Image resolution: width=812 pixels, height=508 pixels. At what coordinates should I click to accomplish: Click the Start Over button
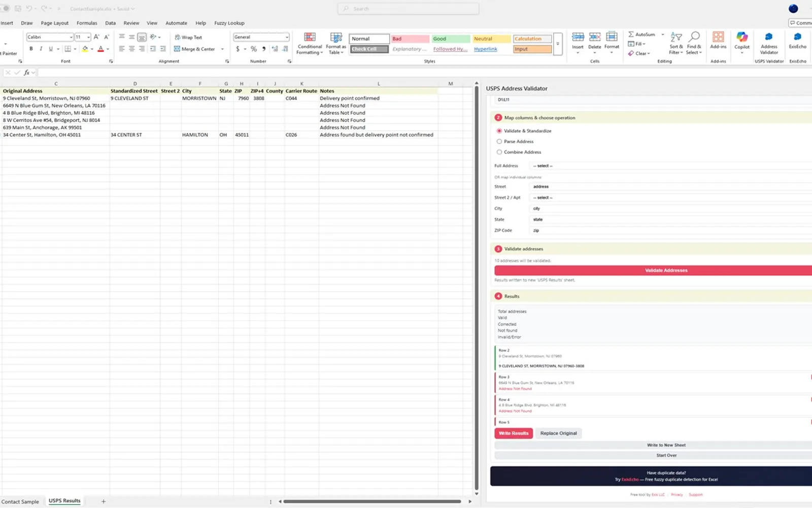point(654,455)
